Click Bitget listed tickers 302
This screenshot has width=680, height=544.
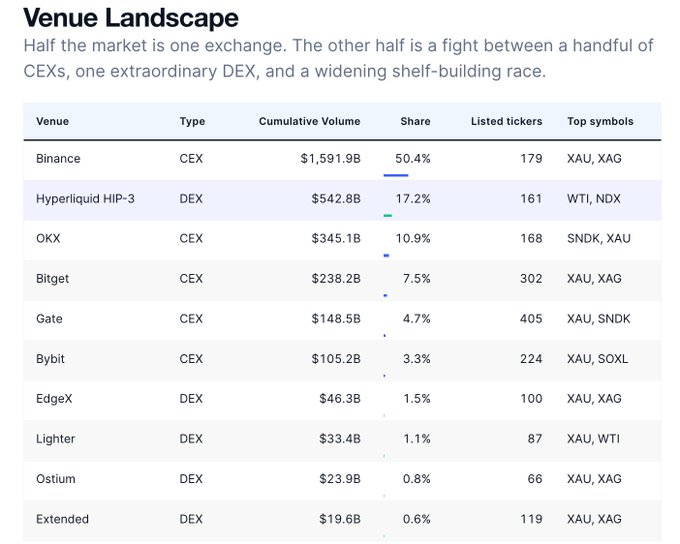tap(531, 279)
